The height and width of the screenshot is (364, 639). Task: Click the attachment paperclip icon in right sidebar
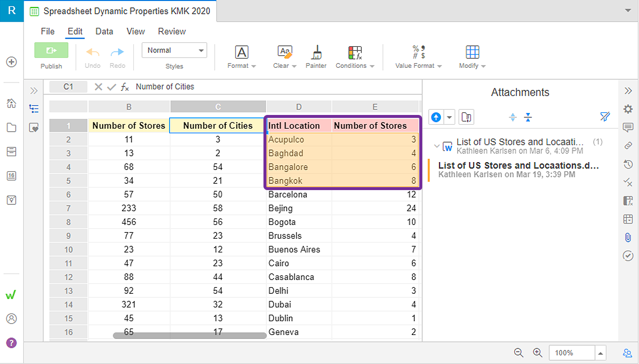pos(628,237)
